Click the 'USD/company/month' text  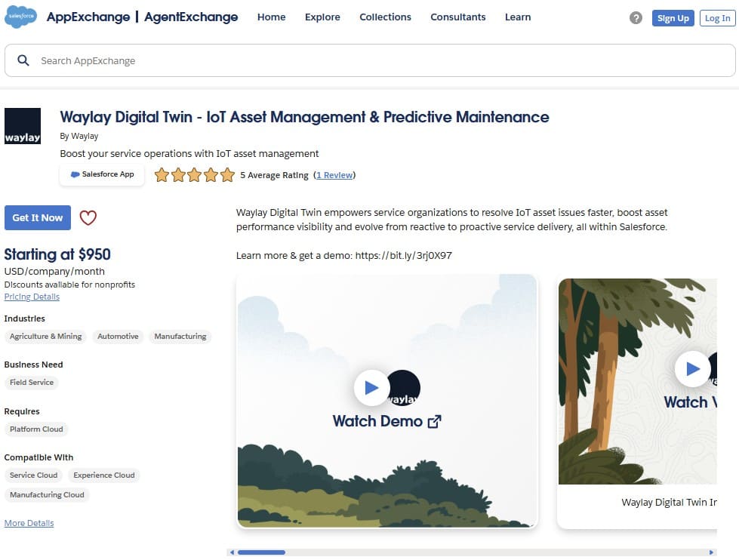(x=54, y=271)
